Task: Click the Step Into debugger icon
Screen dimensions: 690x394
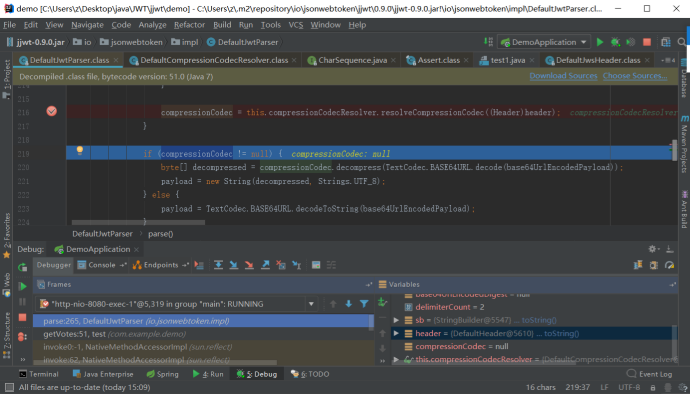Action: tap(234, 265)
